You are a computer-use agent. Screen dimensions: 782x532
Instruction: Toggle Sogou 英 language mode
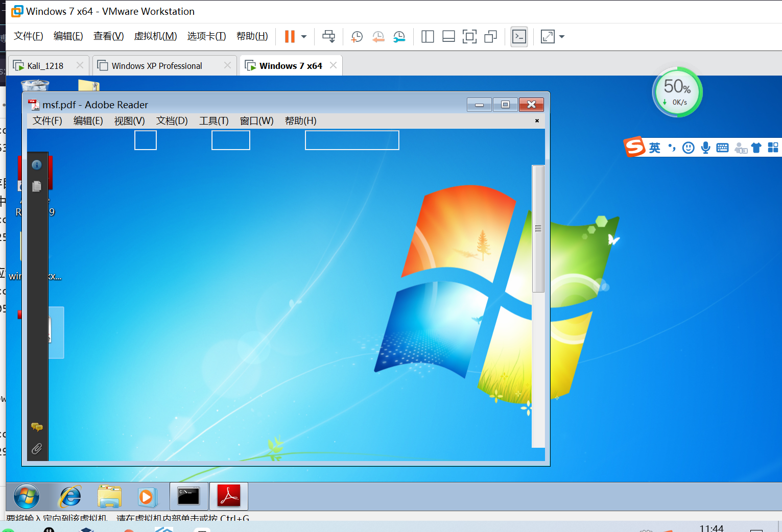tap(655, 148)
